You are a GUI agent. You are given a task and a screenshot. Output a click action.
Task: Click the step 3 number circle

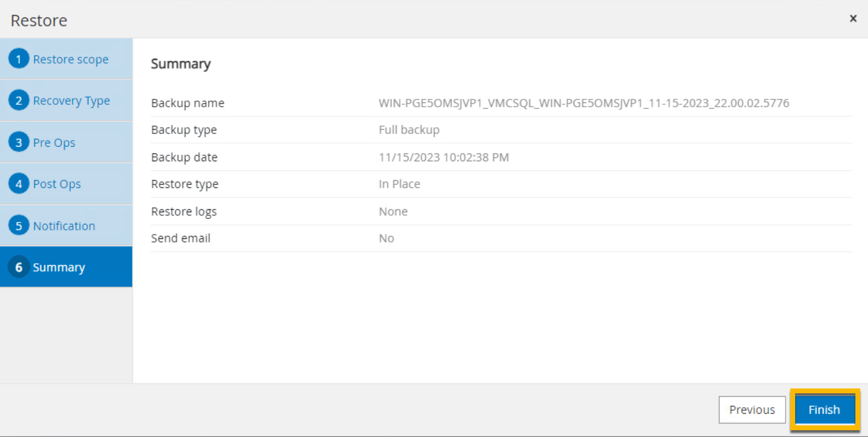[x=19, y=142]
